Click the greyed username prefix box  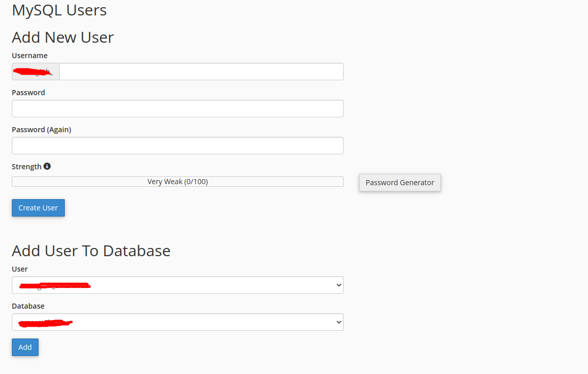coord(35,72)
